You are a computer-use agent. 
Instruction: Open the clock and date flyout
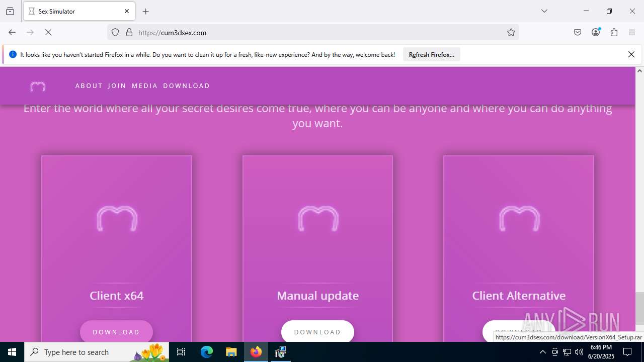point(601,352)
